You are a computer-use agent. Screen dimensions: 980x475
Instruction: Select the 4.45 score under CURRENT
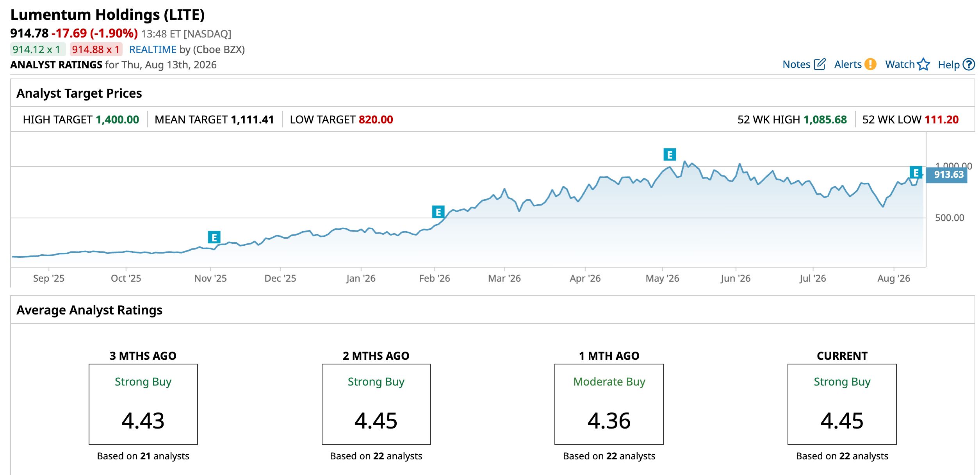(842, 421)
